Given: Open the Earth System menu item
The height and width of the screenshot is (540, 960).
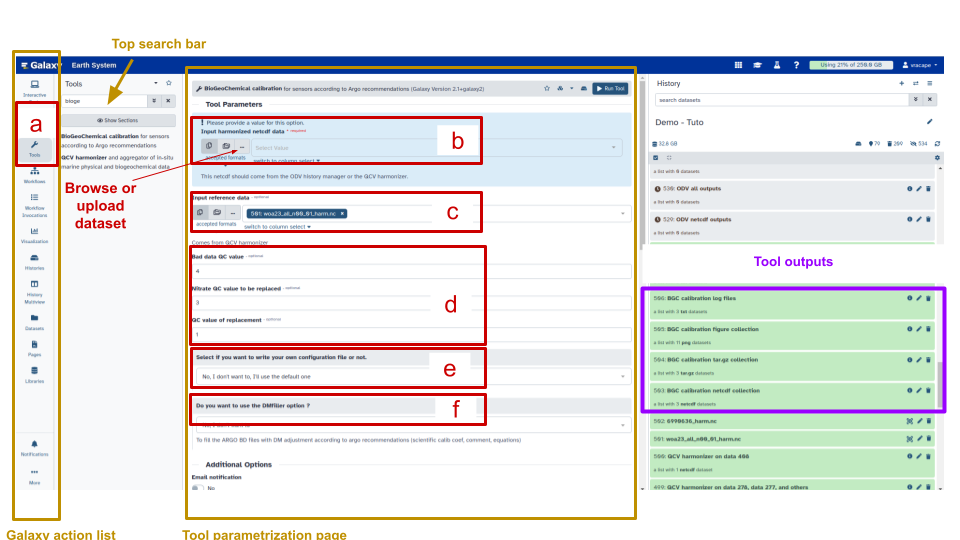Looking at the screenshot, I should (x=96, y=66).
